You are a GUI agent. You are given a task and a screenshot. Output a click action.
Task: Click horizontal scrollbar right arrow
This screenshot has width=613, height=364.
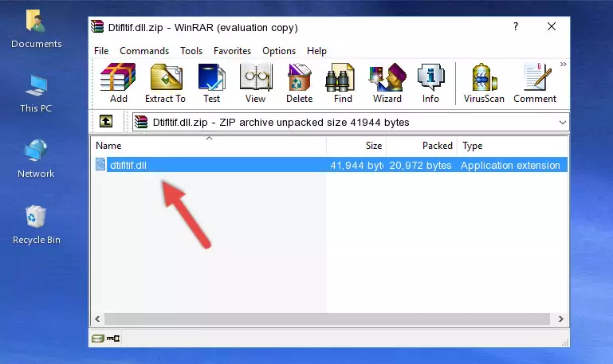(561, 319)
